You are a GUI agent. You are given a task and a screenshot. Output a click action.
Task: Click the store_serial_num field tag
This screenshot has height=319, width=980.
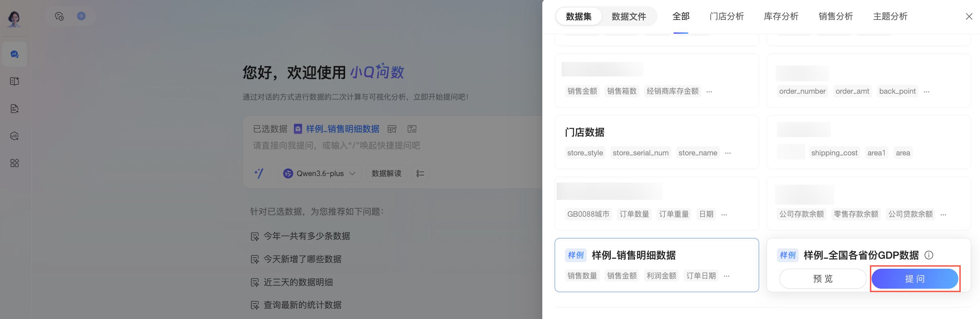point(641,153)
